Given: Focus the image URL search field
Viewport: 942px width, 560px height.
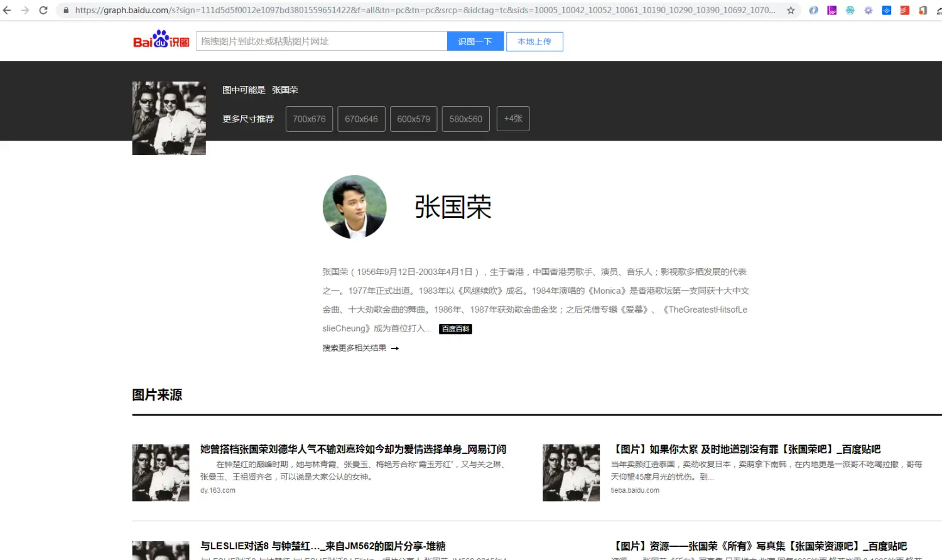Looking at the screenshot, I should point(322,41).
